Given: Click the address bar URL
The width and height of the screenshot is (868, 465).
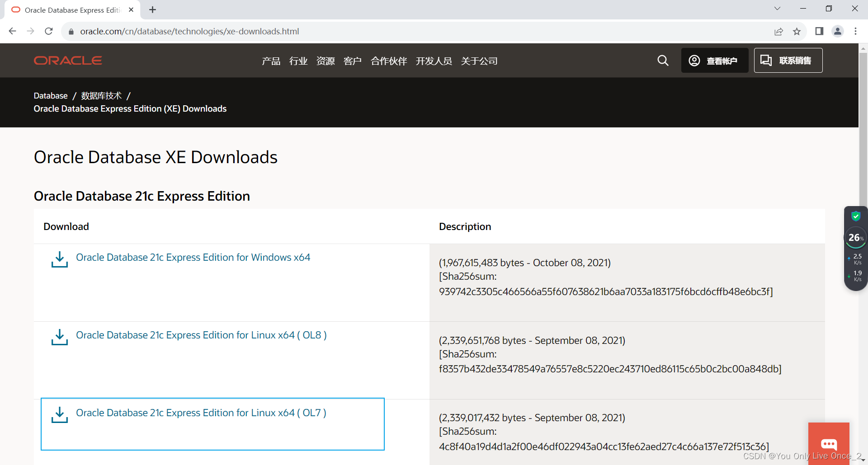Looking at the screenshot, I should click(x=189, y=31).
